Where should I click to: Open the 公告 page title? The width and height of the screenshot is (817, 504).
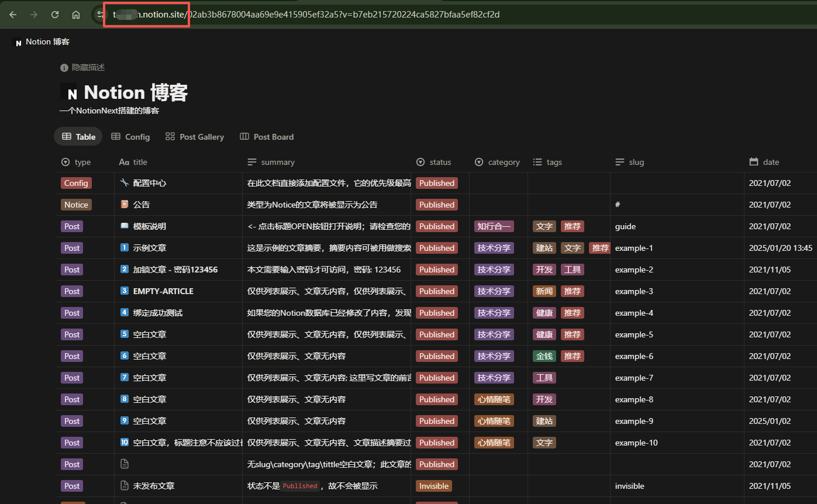(142, 205)
